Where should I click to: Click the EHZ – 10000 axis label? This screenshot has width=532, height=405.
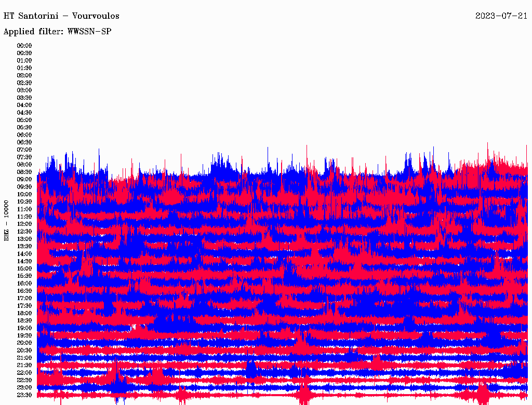[x=6, y=221]
